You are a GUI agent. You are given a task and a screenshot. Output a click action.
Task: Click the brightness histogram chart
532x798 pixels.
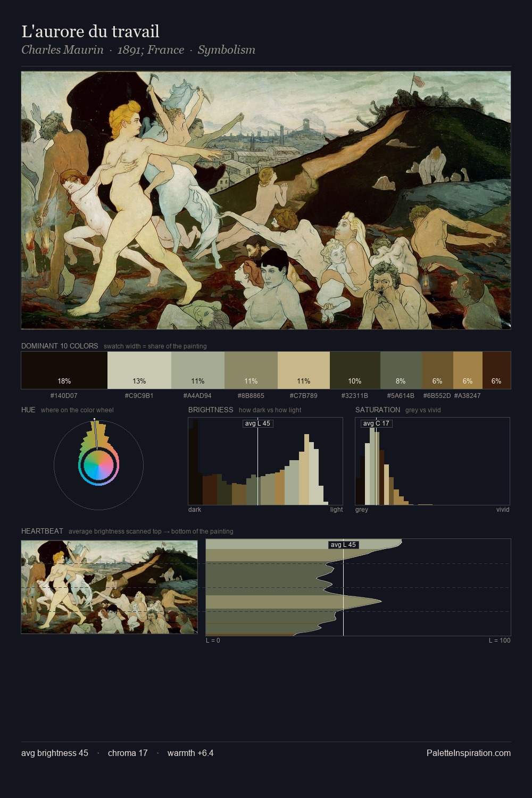pyautogui.click(x=265, y=461)
